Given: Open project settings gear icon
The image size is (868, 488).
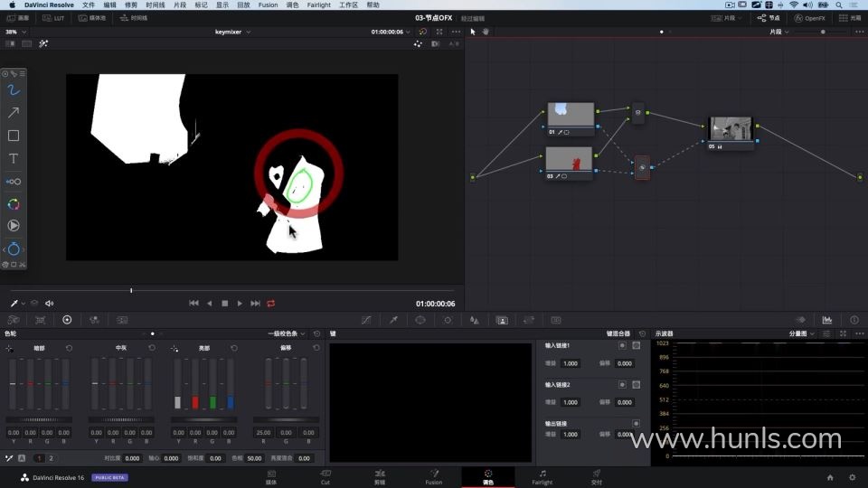Looking at the screenshot, I should pyautogui.click(x=853, y=477).
